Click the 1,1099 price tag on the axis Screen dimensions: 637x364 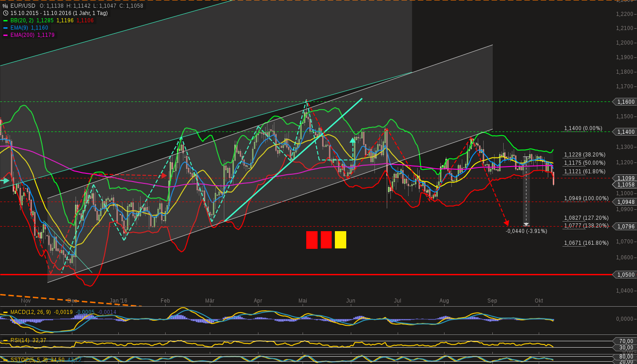click(x=625, y=178)
